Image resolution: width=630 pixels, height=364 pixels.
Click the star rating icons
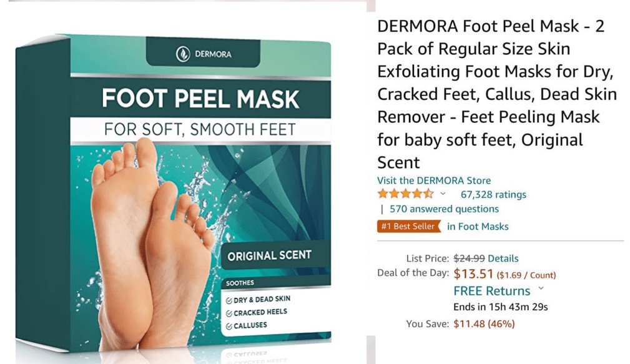click(406, 194)
